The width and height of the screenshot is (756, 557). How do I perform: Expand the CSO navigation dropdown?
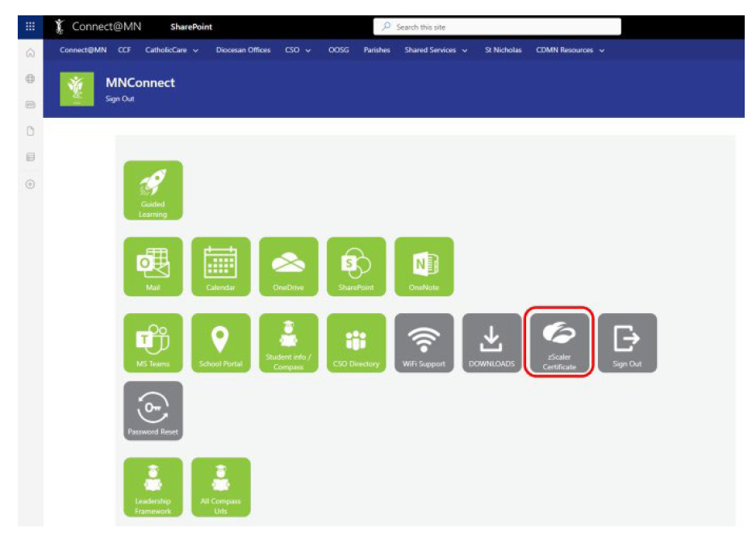pos(298,50)
